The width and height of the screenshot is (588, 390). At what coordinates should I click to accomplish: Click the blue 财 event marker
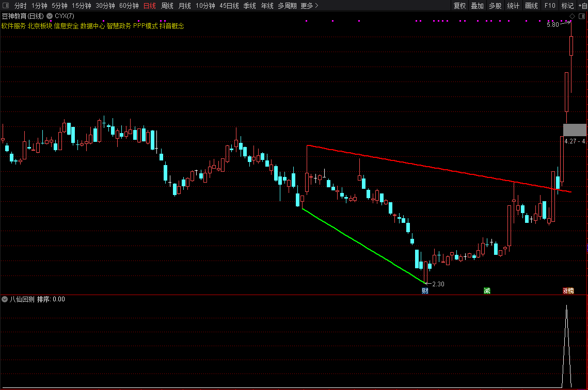click(x=425, y=290)
